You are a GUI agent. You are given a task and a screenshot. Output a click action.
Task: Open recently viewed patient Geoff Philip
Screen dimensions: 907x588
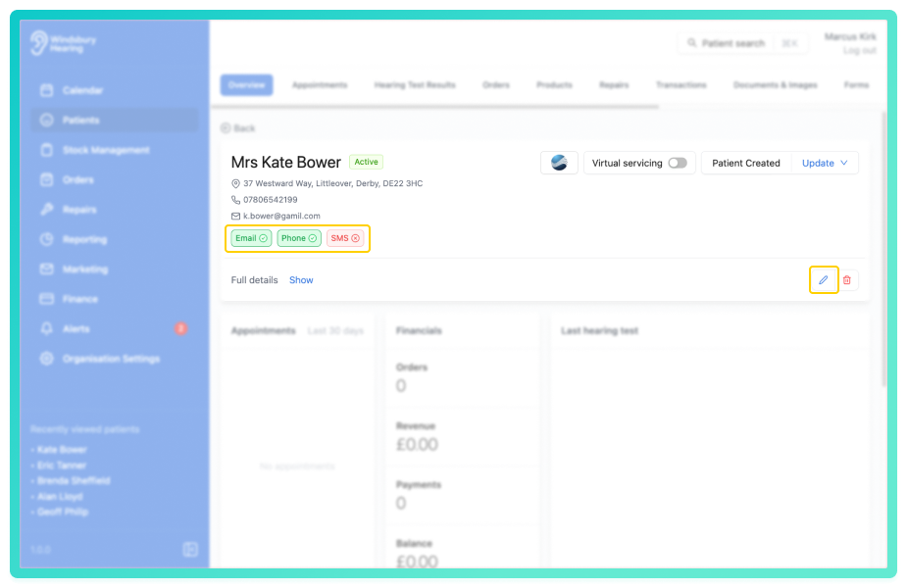click(63, 512)
